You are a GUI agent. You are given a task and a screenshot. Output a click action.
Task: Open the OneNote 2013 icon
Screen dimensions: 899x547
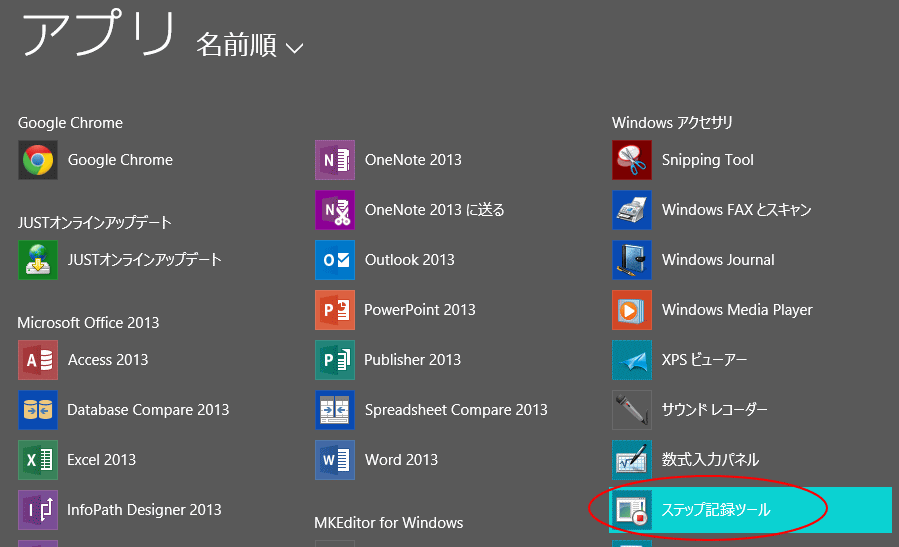pyautogui.click(x=335, y=160)
